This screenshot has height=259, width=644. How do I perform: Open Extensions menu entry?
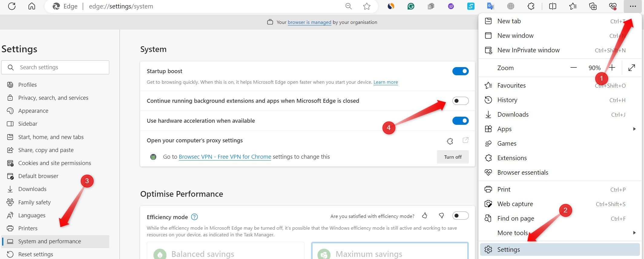(x=560, y=158)
